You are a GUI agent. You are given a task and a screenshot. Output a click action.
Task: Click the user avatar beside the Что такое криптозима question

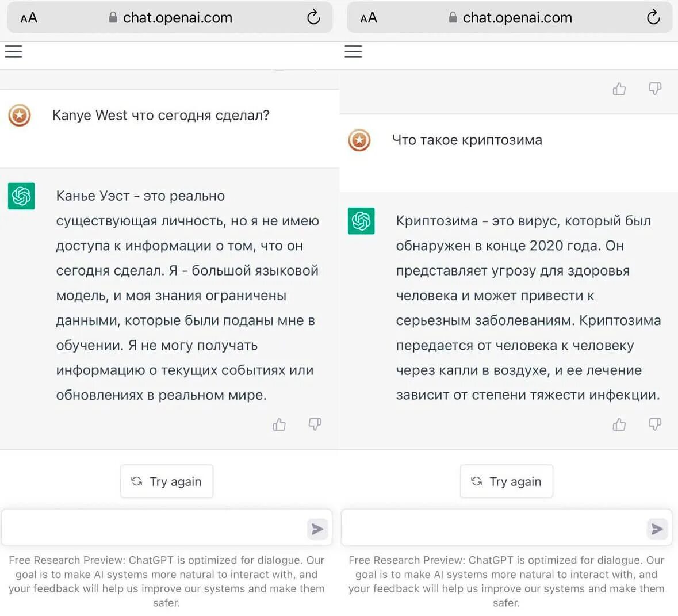359,140
